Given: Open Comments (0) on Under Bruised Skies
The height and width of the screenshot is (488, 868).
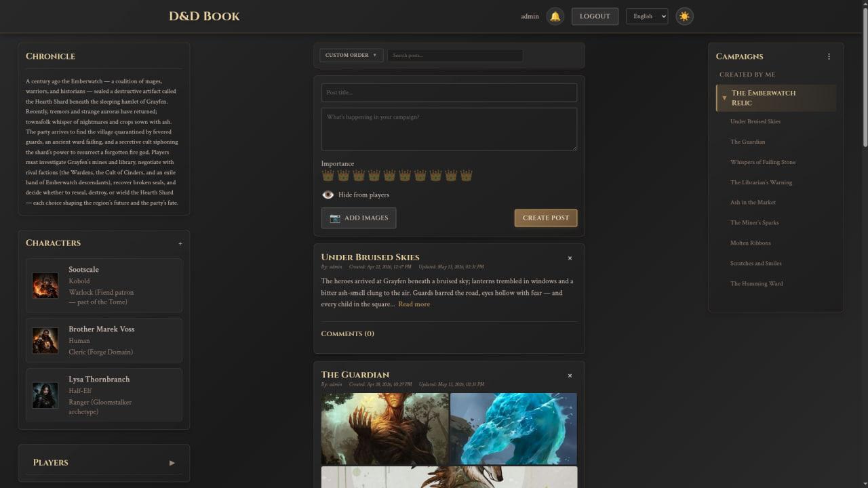Looking at the screenshot, I should 347,333.
